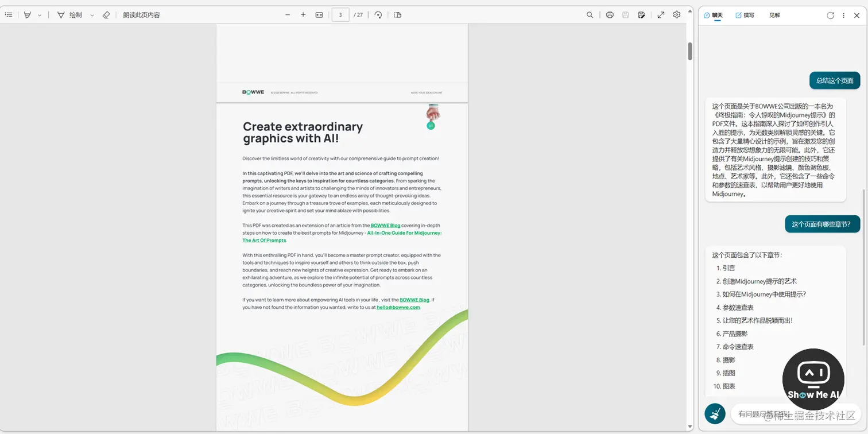Expand the highlight pen options dropdown arrow
The height and width of the screenshot is (434, 868).
[x=40, y=15]
